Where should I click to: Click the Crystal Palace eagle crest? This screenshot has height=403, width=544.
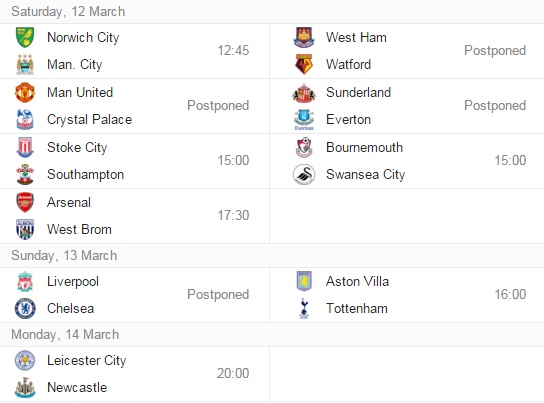(25, 119)
